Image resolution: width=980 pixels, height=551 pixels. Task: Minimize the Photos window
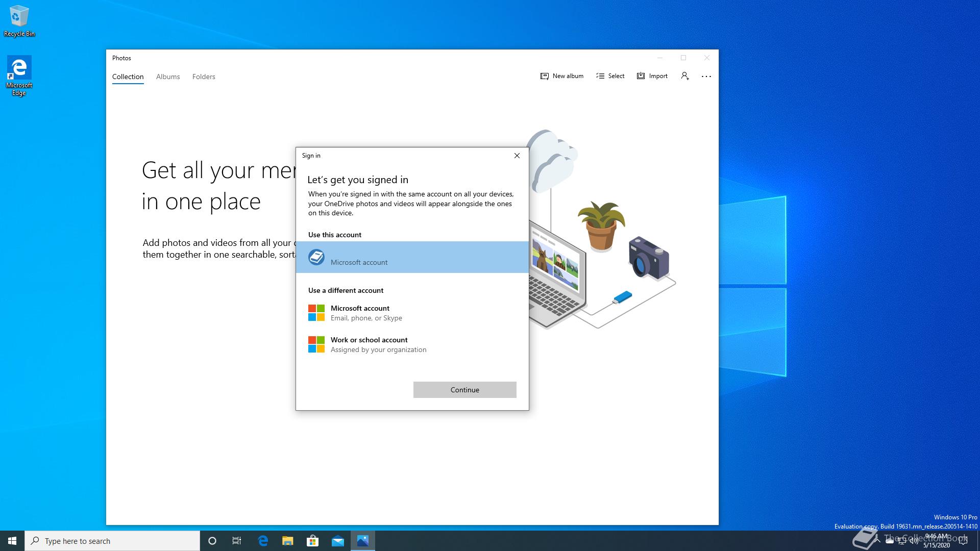[659, 58]
